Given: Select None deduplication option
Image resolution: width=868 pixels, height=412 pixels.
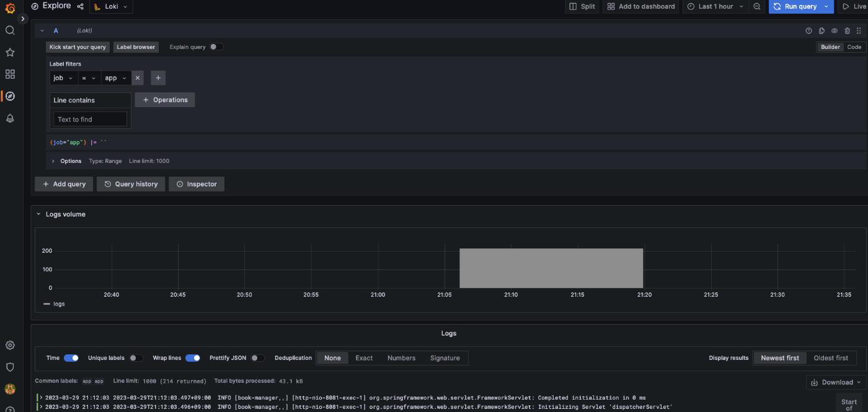Looking at the screenshot, I should pos(332,358).
